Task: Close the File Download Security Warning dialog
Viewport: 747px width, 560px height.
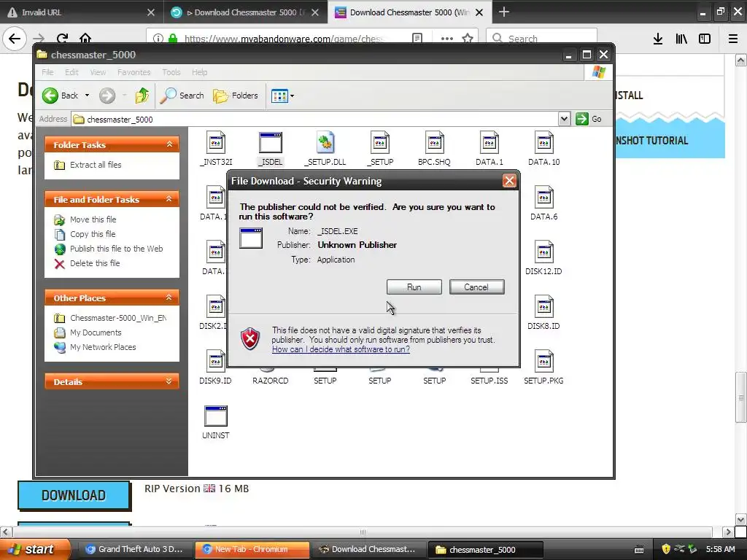Action: (509, 181)
